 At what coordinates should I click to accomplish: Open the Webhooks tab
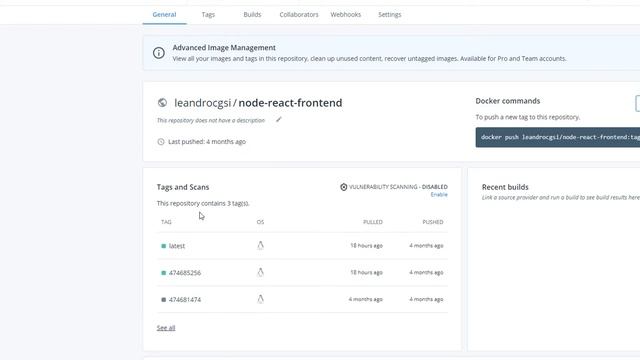point(345,14)
